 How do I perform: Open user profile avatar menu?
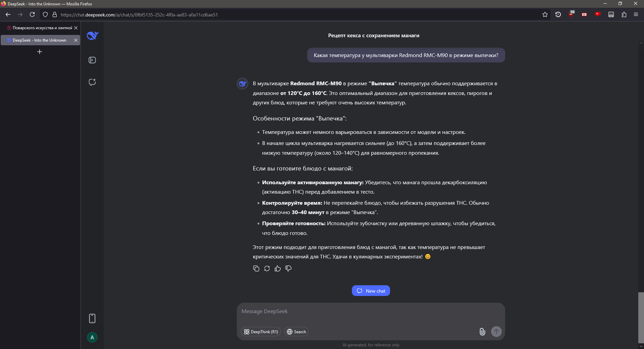(92, 337)
